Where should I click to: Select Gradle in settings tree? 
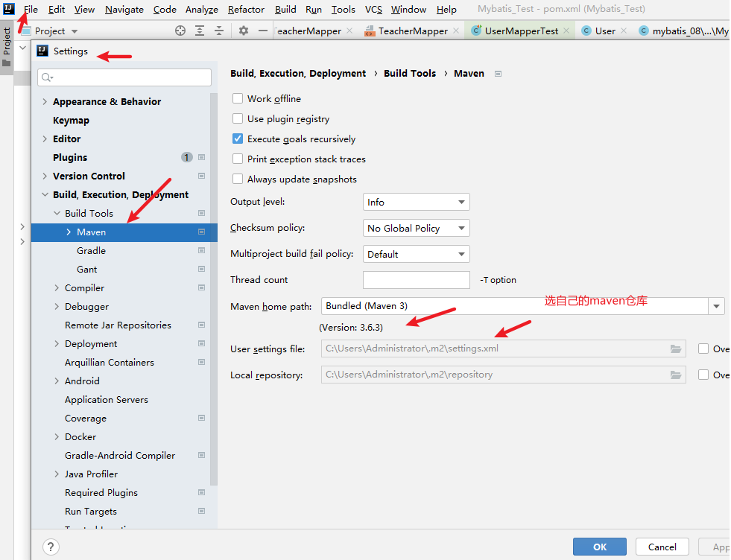coord(92,251)
